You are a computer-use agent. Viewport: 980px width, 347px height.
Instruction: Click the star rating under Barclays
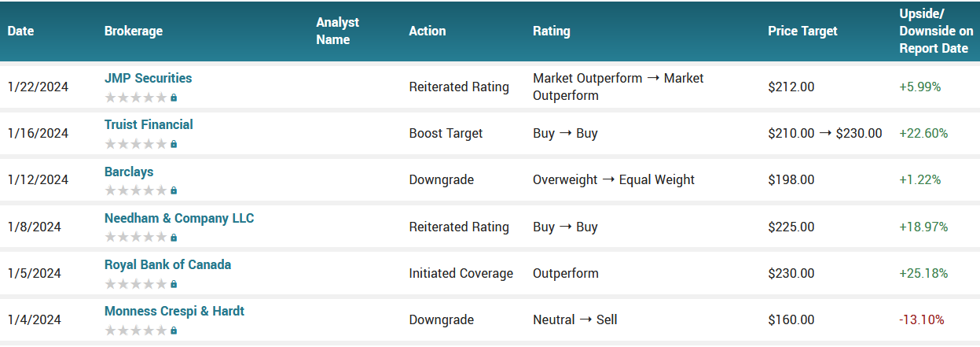coord(136,190)
